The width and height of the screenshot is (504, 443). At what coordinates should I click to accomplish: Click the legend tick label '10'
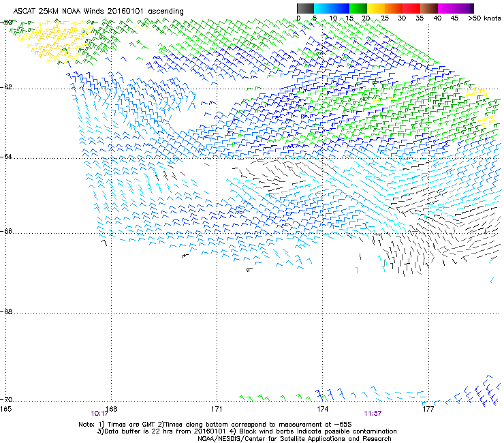(333, 18)
